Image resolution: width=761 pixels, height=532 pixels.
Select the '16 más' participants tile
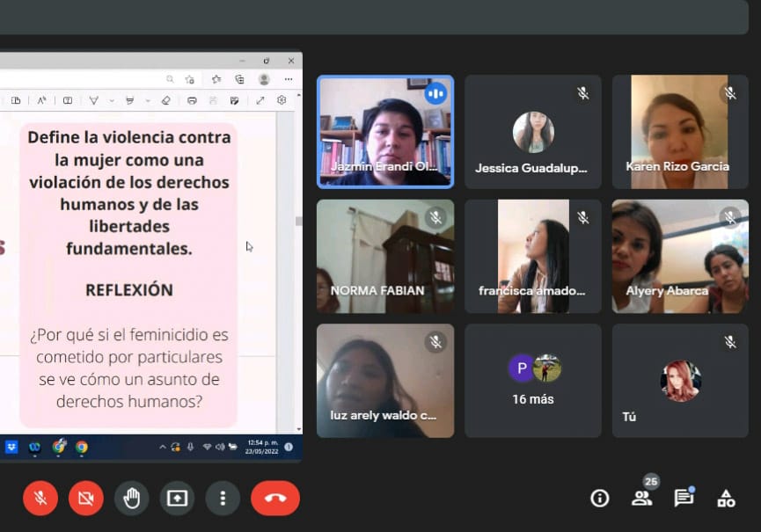point(533,381)
